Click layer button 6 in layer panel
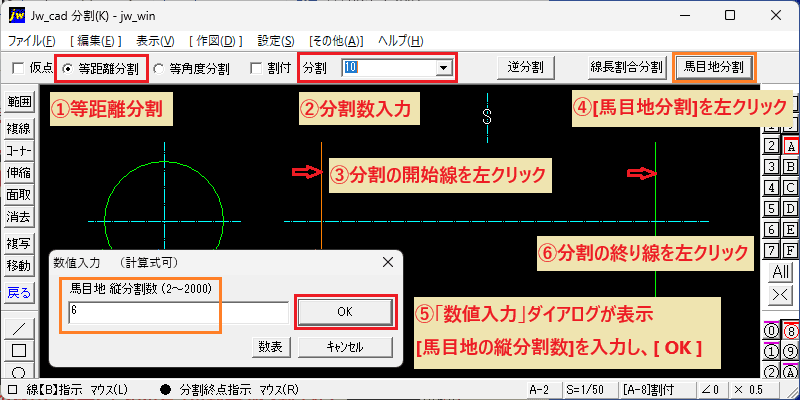This screenshot has width=800, height=400. coord(772,229)
